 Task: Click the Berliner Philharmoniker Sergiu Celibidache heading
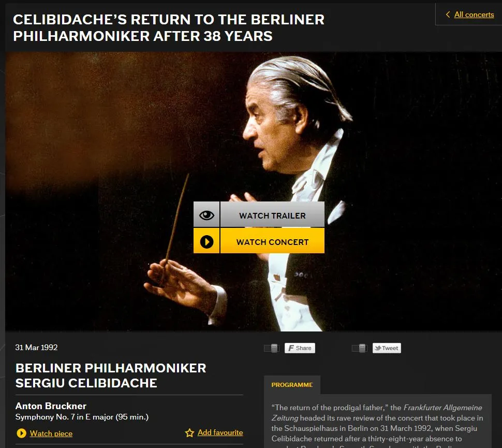pyautogui.click(x=111, y=375)
